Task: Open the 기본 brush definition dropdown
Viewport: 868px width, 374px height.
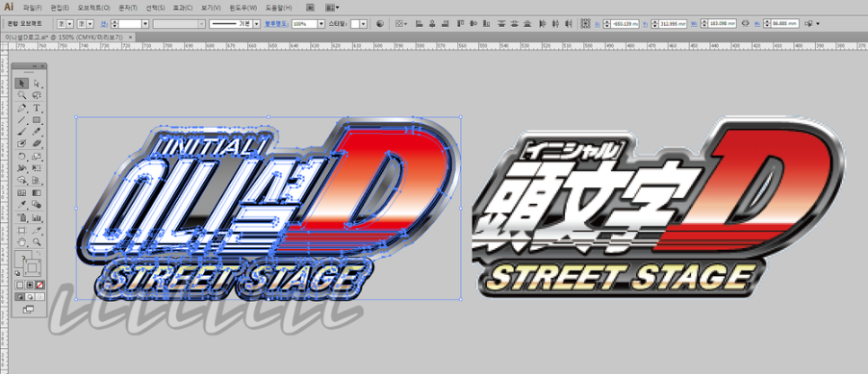Action: [257, 24]
